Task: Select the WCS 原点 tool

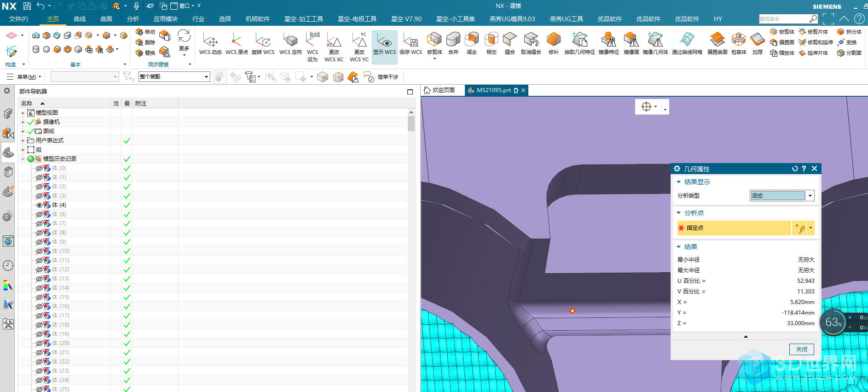Action: [237, 44]
